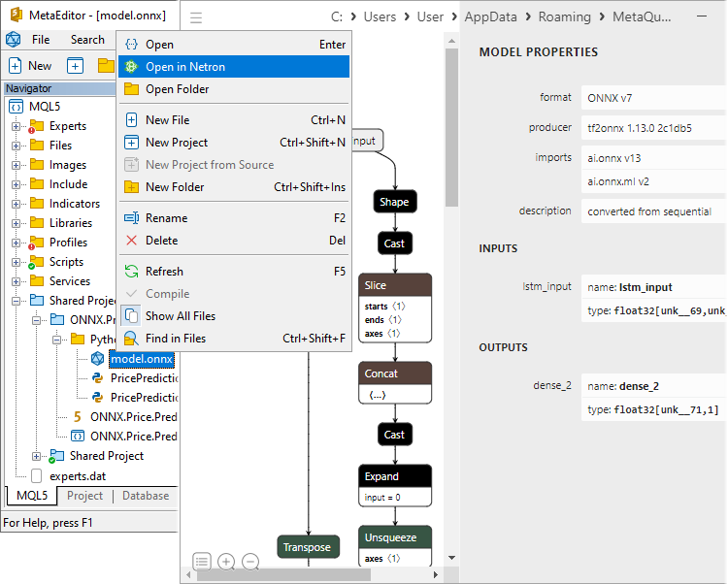Select Open Folder in context menu
The image size is (728, 584).
point(234,89)
